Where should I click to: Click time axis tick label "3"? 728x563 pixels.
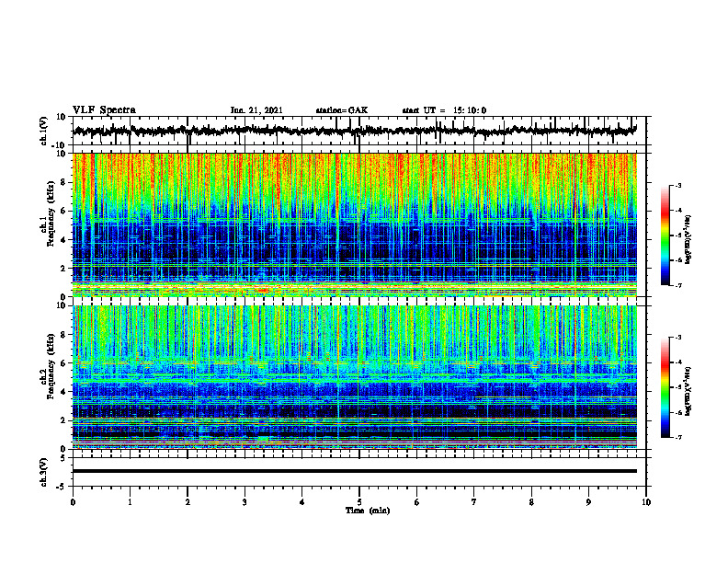[x=245, y=502]
